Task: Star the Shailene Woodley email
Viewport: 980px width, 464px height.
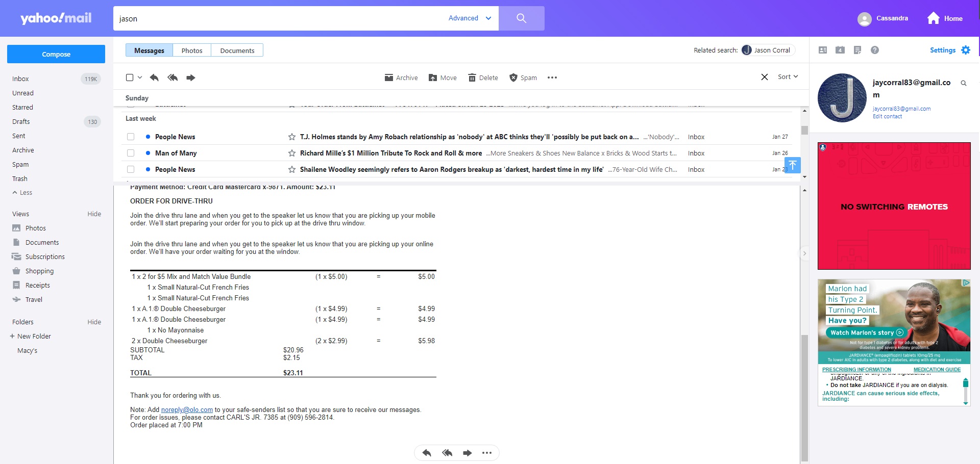Action: [291, 169]
